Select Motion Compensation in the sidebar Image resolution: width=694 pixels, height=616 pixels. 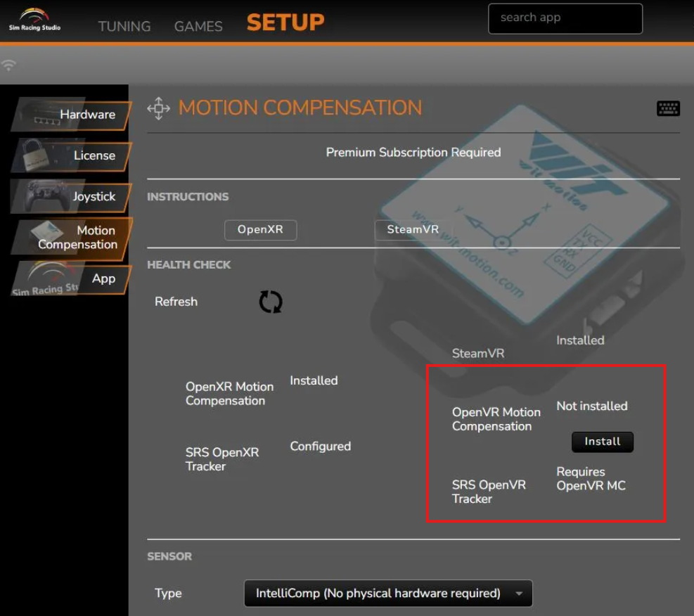pyautogui.click(x=71, y=237)
